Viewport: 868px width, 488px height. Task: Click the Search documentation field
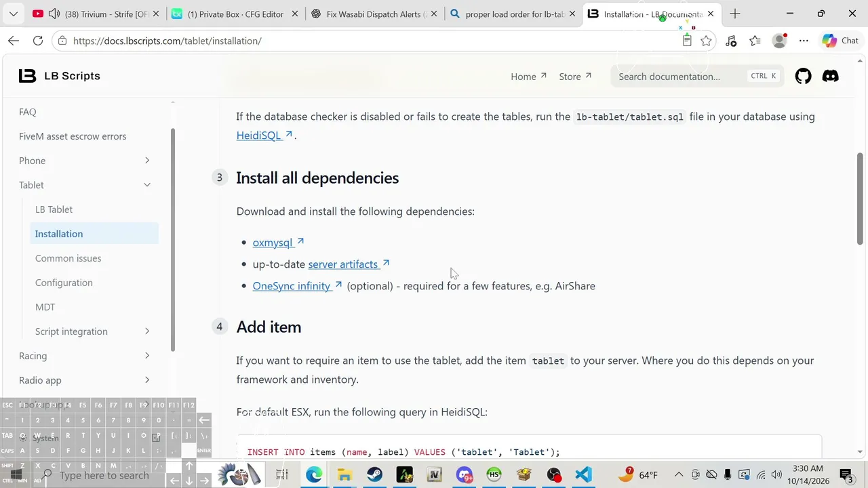coord(697,77)
